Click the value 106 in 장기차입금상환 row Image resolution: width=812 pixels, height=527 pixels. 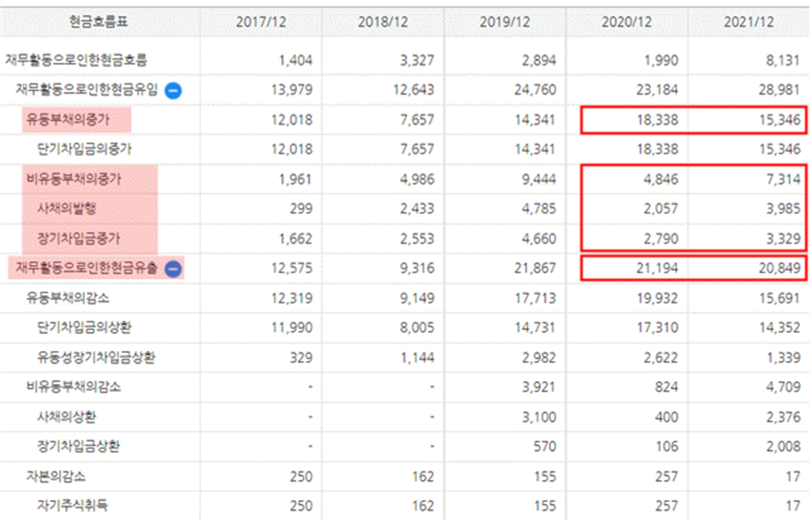(666, 447)
